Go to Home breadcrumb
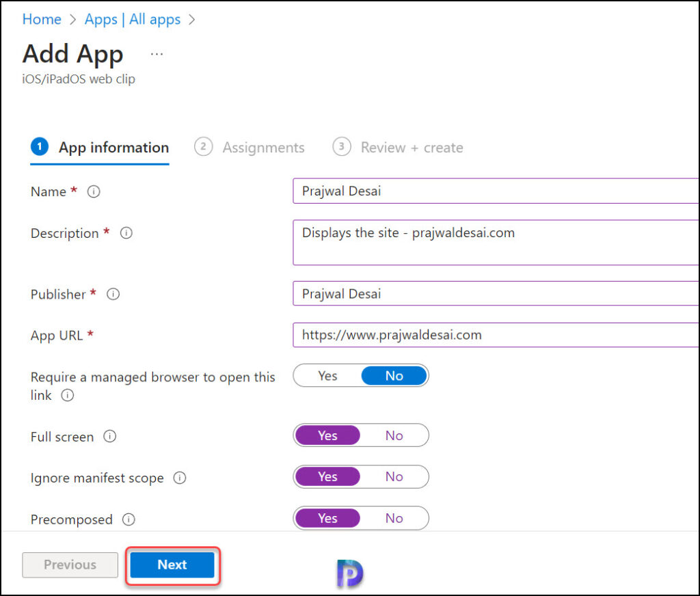This screenshot has width=700, height=596. 42,19
